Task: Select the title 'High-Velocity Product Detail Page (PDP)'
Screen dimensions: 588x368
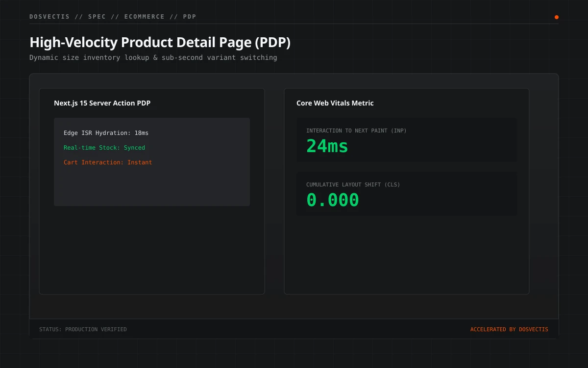Action: click(x=160, y=43)
